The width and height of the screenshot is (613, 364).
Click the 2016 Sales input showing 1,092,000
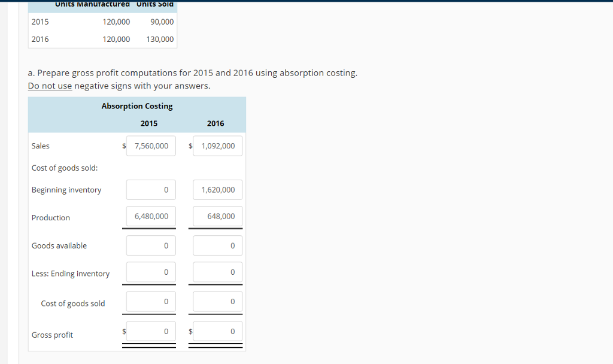217,145
